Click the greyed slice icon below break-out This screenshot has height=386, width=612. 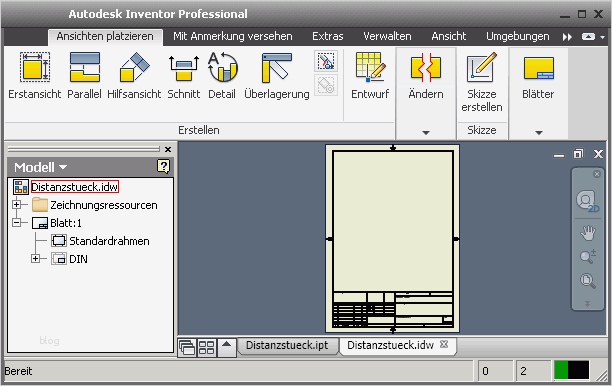326,85
